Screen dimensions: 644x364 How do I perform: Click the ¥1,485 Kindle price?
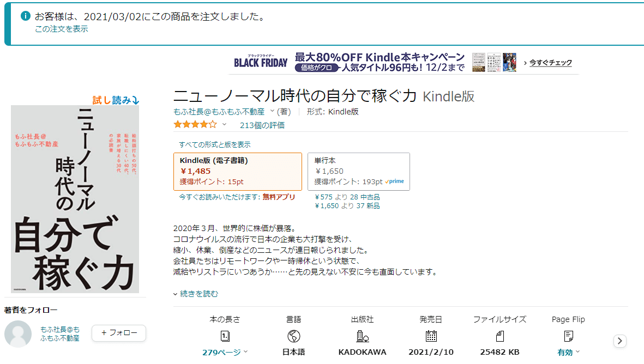[196, 171]
